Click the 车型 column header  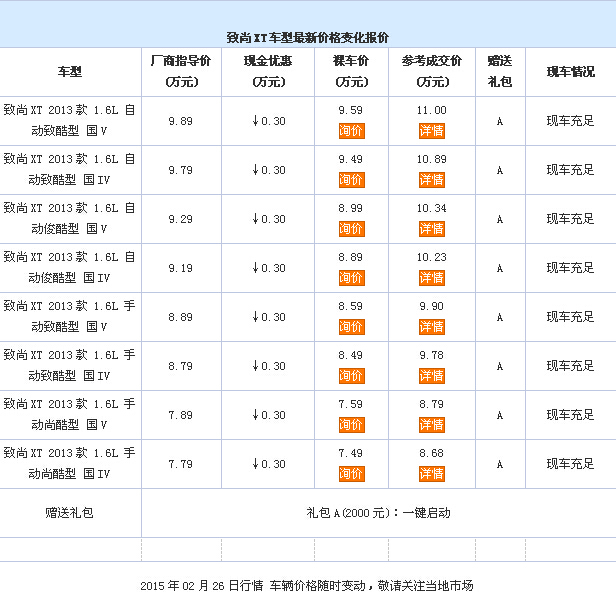pos(70,72)
